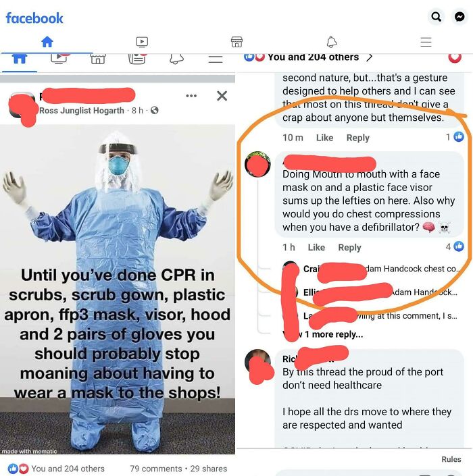Image resolution: width=473 pixels, height=476 pixels.
Task: Open the hamburger menu icon
Action: pyautogui.click(x=426, y=42)
